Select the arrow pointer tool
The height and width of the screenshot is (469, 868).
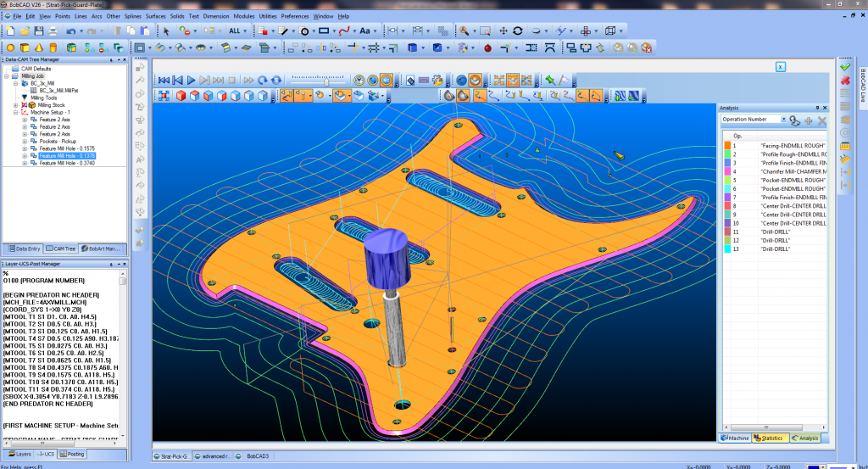coord(166,31)
